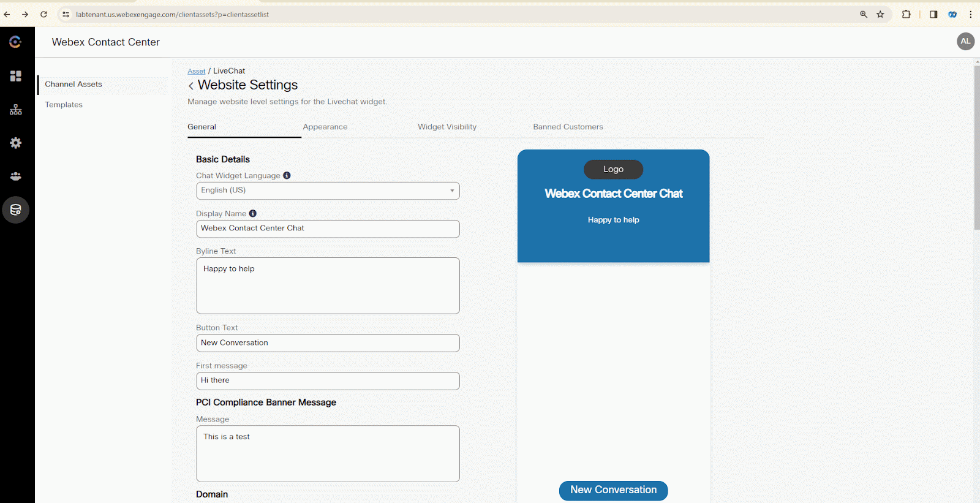
Task: Show info tooltip for Chat Widget Language
Action: tap(287, 176)
